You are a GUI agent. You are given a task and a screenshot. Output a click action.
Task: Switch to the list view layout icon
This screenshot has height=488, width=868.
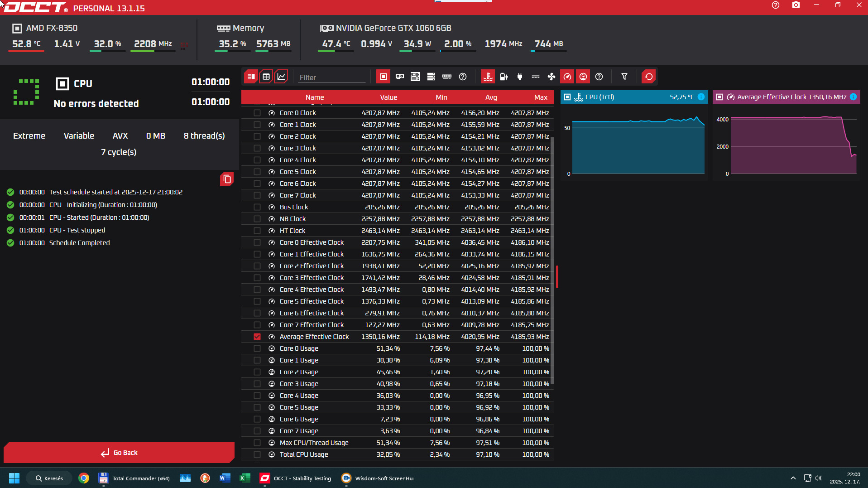coord(251,77)
